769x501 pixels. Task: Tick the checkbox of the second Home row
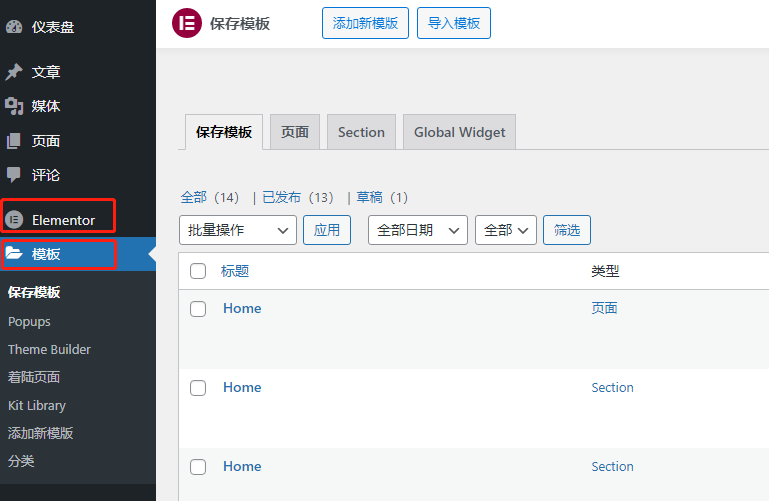198,388
